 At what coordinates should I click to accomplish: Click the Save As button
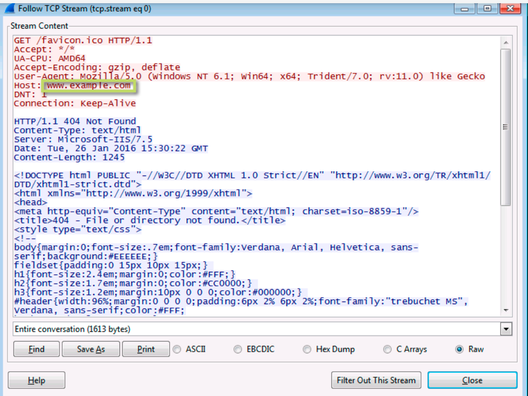pos(91,349)
